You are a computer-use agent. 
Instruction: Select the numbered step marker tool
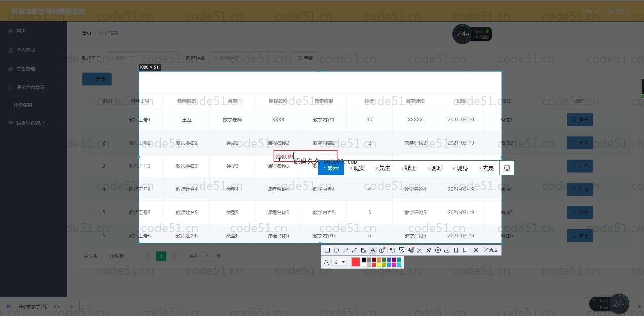pos(382,250)
